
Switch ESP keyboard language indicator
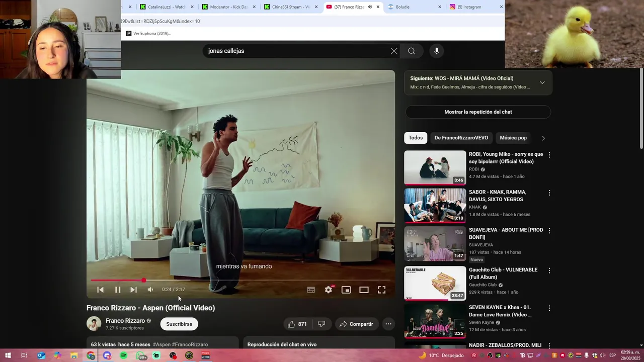[x=612, y=355]
